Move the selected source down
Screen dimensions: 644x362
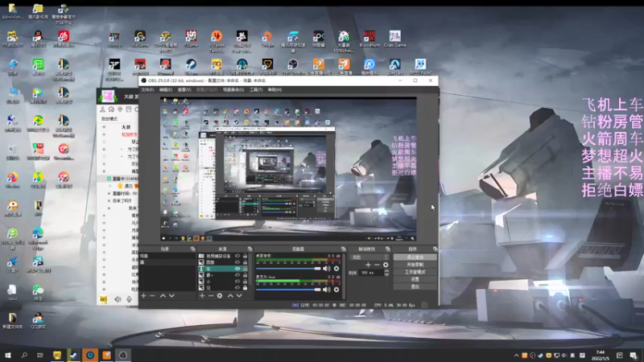pyautogui.click(x=239, y=295)
